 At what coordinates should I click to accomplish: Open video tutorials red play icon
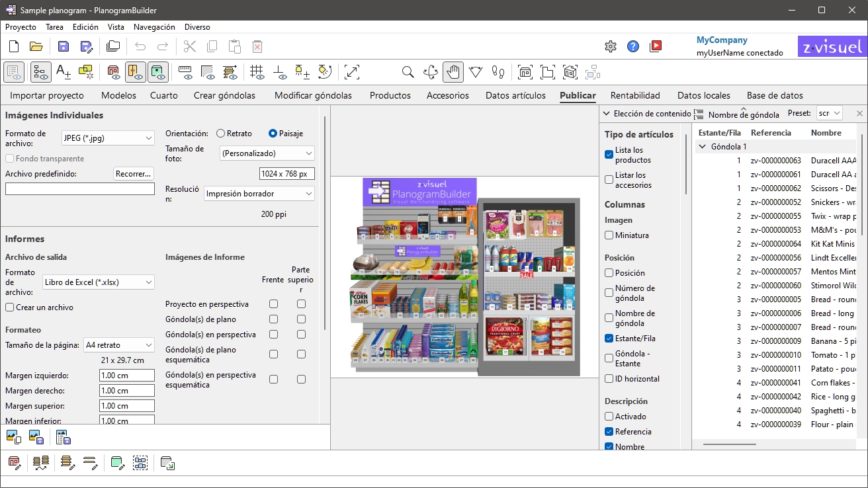[656, 46]
